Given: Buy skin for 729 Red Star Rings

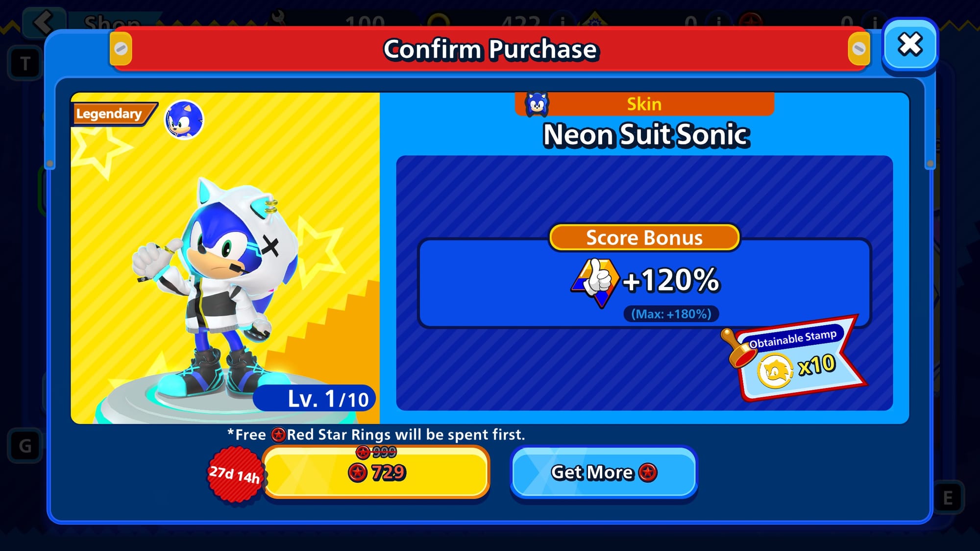Looking at the screenshot, I should click(x=376, y=472).
